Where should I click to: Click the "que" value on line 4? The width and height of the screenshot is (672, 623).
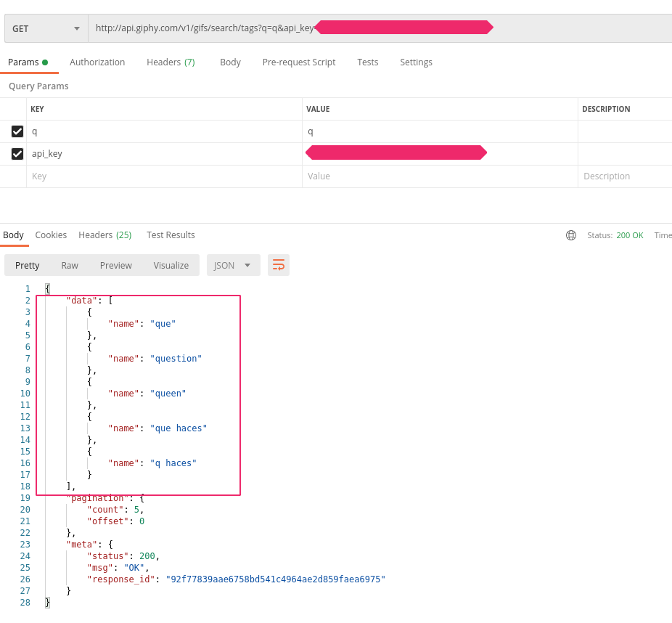(163, 324)
